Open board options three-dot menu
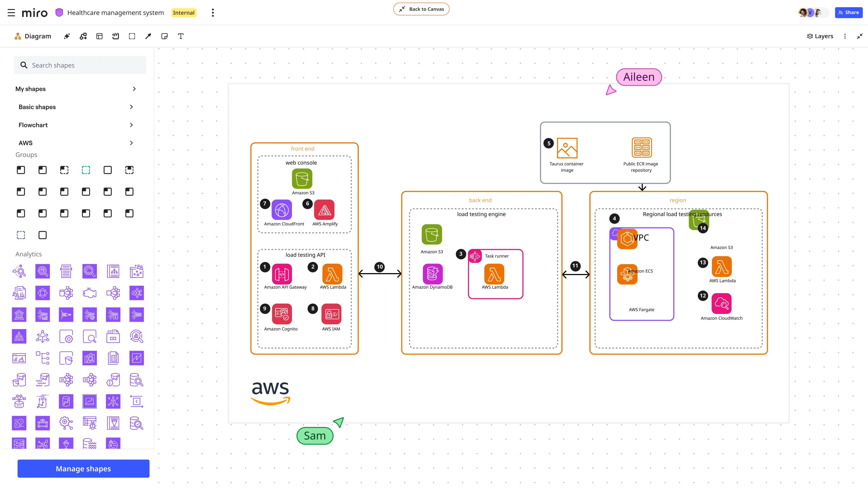Screen dimensions: 868x488 point(213,13)
